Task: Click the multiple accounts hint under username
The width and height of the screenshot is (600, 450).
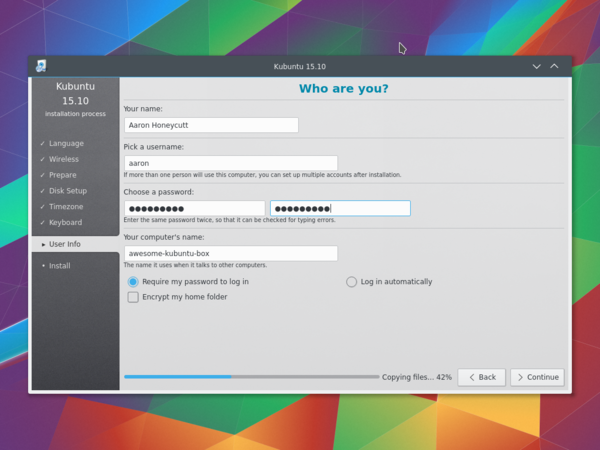Action: click(x=262, y=175)
